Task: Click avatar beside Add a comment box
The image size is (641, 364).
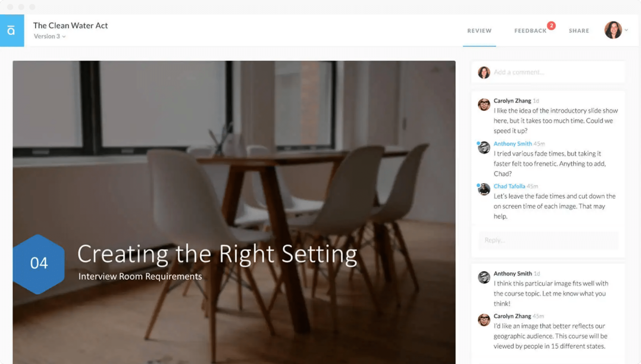Action: [484, 73]
